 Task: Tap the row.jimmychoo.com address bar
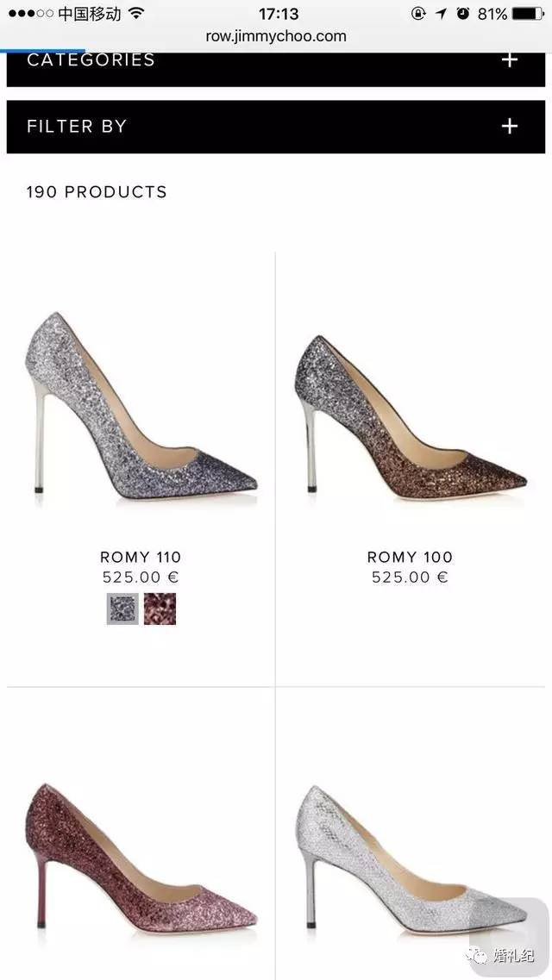[276, 36]
